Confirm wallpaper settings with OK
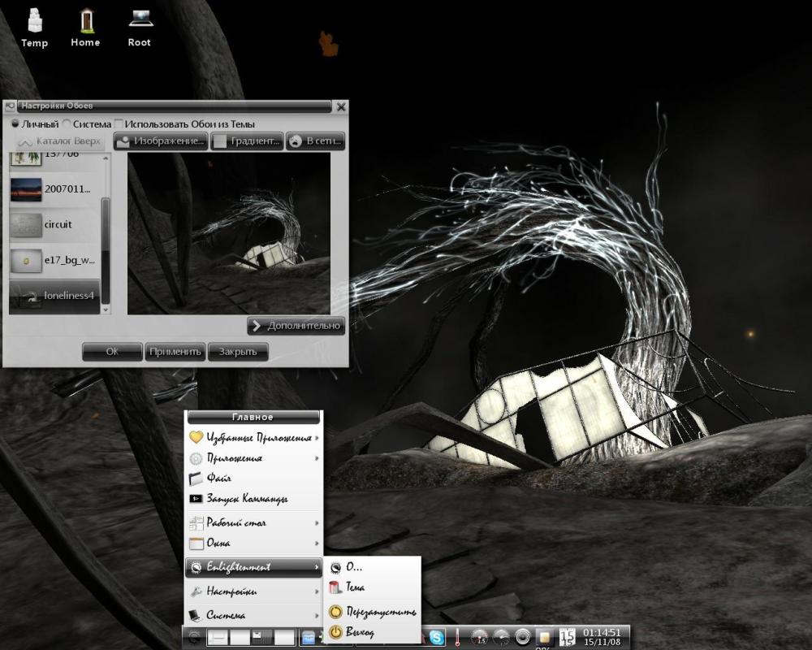The image size is (812, 650). pos(112,352)
